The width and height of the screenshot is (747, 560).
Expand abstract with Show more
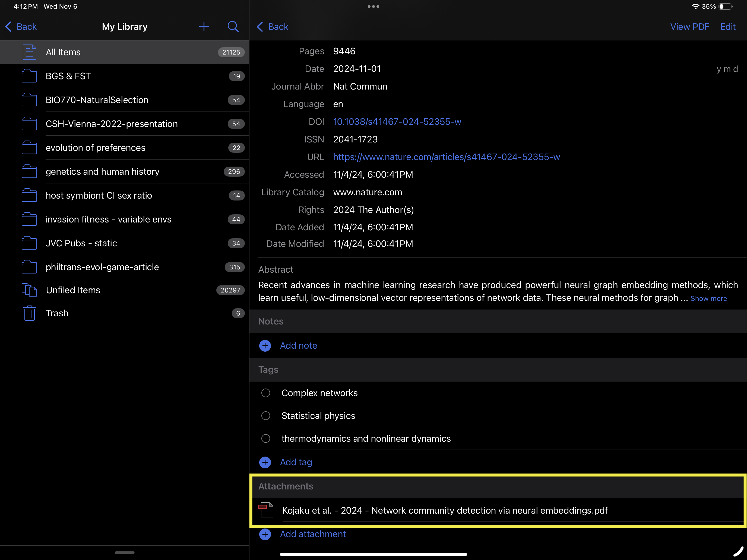[x=708, y=298]
